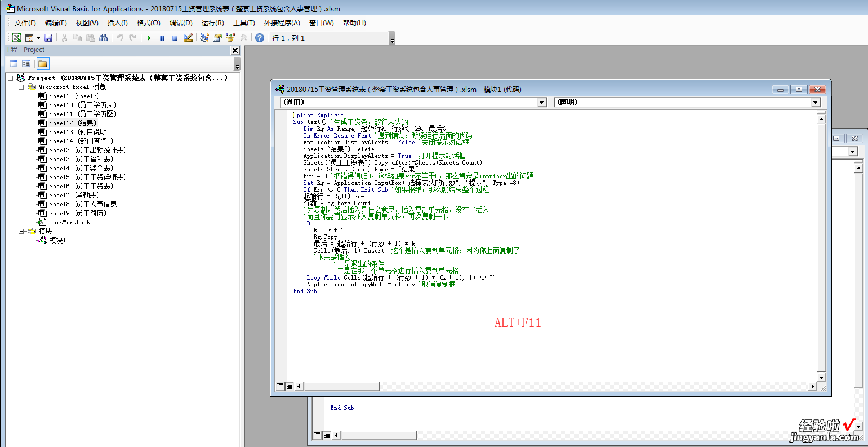Open the 文件(F) menu
Image resolution: width=868 pixels, height=447 pixels.
click(25, 23)
